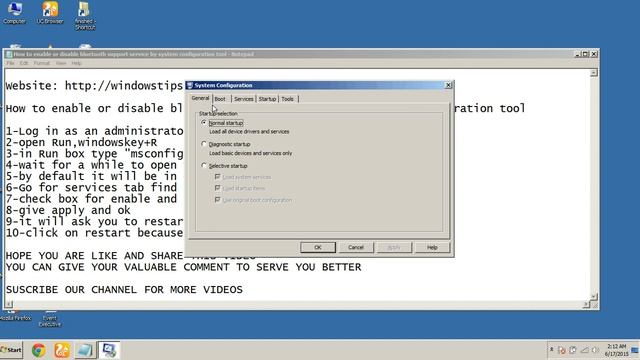Open the UC Browser desktop shortcut
Screen dimensions: 640x360
click(x=50, y=12)
